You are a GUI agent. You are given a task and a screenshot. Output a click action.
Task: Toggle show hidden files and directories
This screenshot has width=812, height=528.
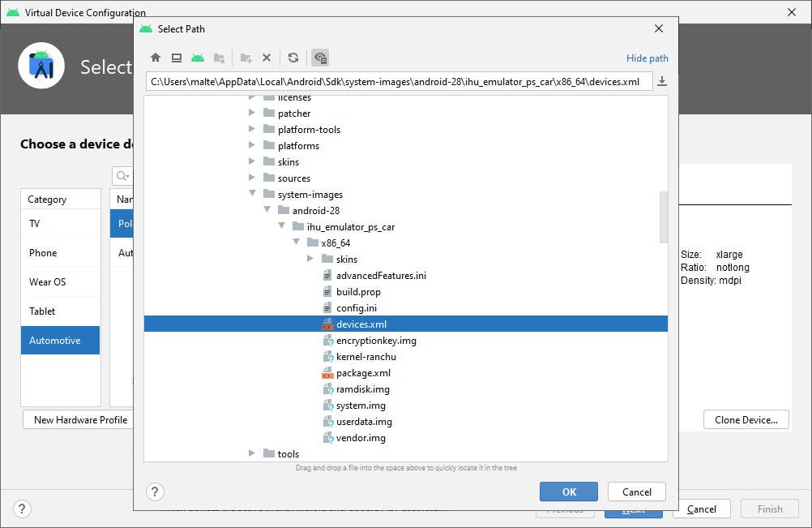click(x=320, y=58)
